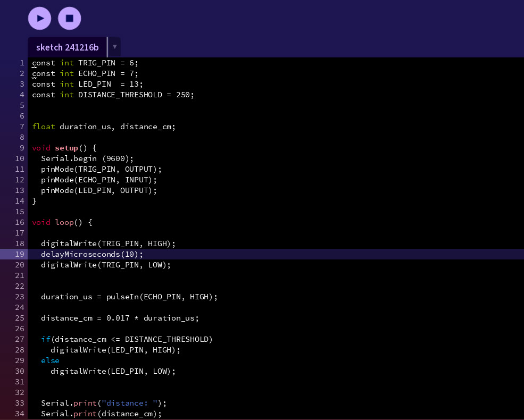Click the float duration_us, distance_cm line

point(104,127)
